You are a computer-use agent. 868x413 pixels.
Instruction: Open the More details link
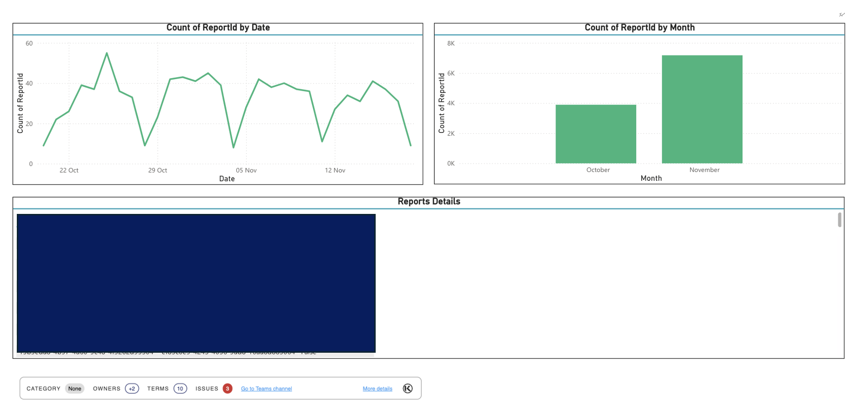pyautogui.click(x=377, y=389)
